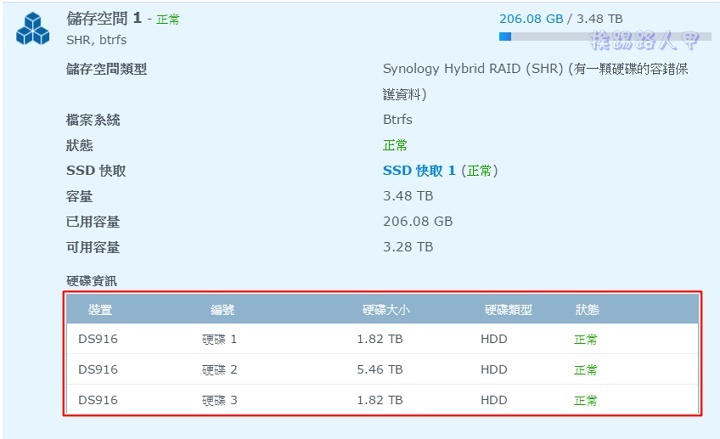Click the green 正常 status beside the title
Screen dimensions: 720x439
pyautogui.click(x=168, y=19)
